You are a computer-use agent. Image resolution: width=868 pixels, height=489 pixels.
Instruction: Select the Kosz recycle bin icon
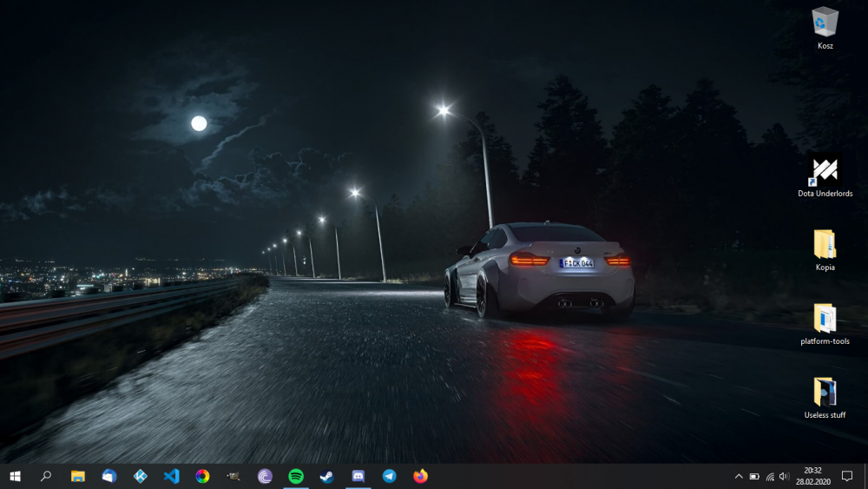pyautogui.click(x=825, y=26)
